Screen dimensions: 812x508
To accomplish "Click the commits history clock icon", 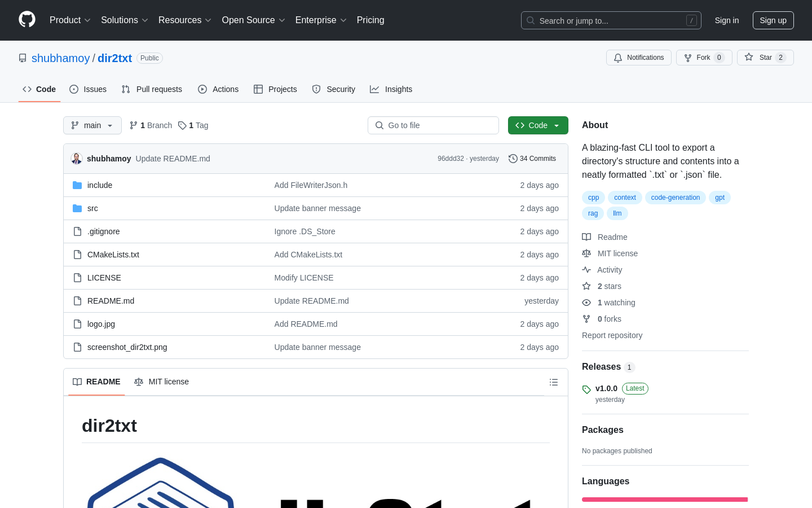I will pyautogui.click(x=513, y=159).
